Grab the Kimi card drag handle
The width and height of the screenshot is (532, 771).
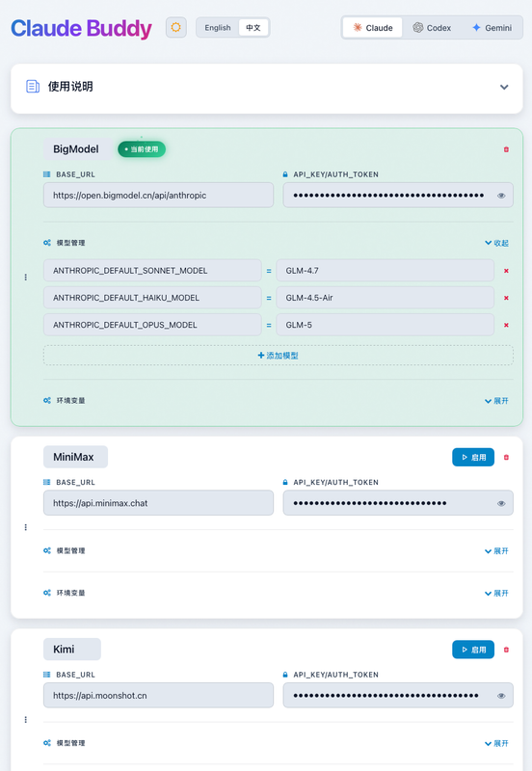pos(26,720)
